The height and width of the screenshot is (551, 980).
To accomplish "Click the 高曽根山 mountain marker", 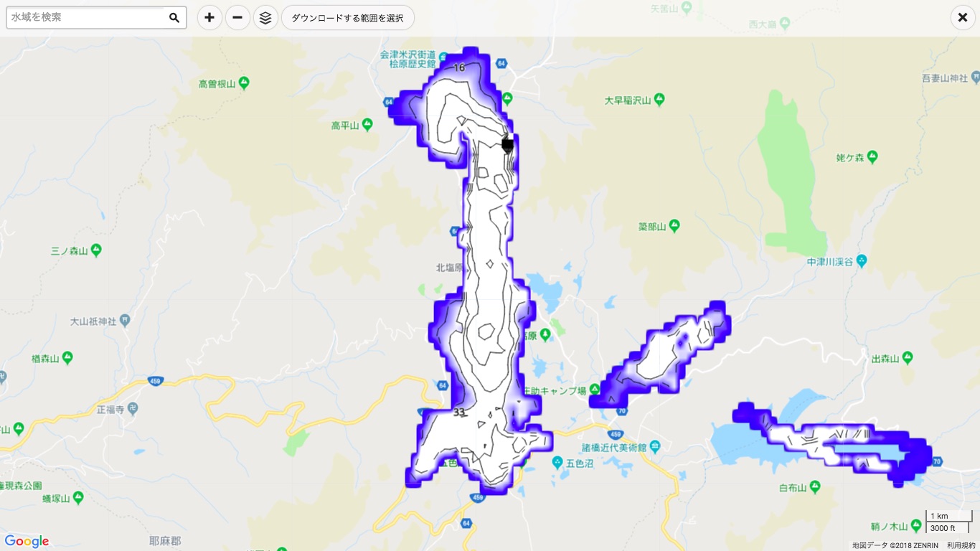I will (x=244, y=83).
